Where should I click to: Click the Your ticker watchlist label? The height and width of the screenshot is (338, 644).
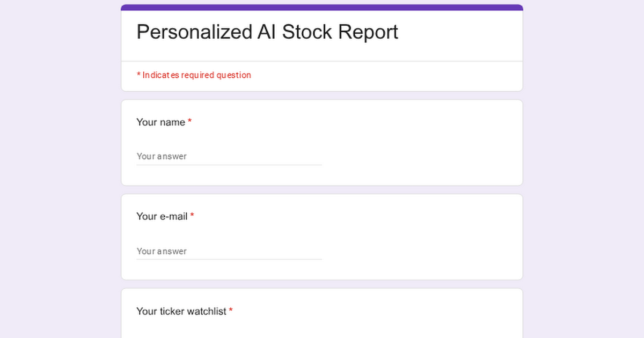coord(181,311)
